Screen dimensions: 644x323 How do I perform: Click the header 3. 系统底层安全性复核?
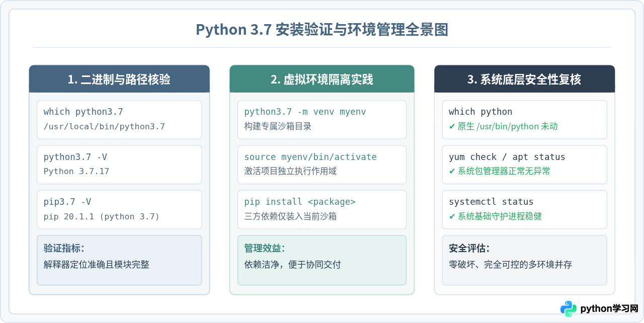(524, 79)
